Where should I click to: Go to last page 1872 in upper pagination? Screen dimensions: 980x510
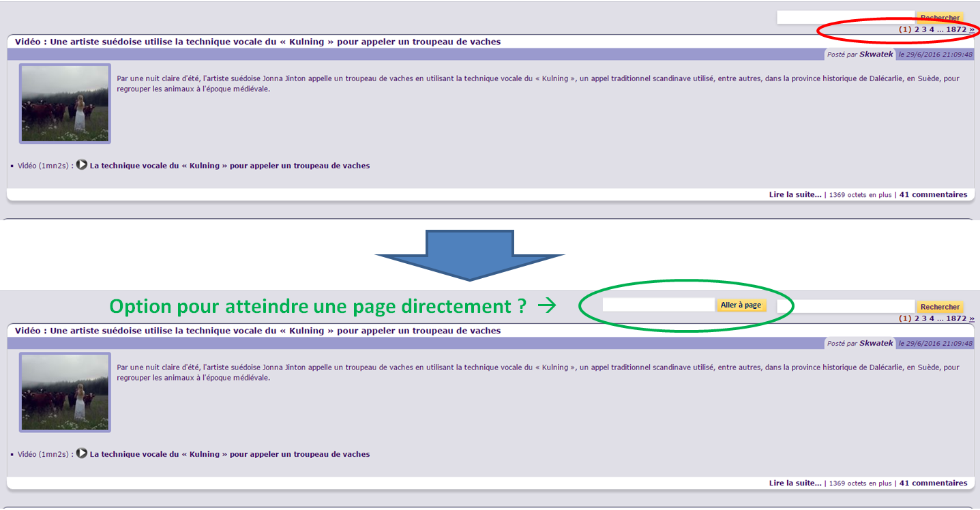(x=956, y=29)
